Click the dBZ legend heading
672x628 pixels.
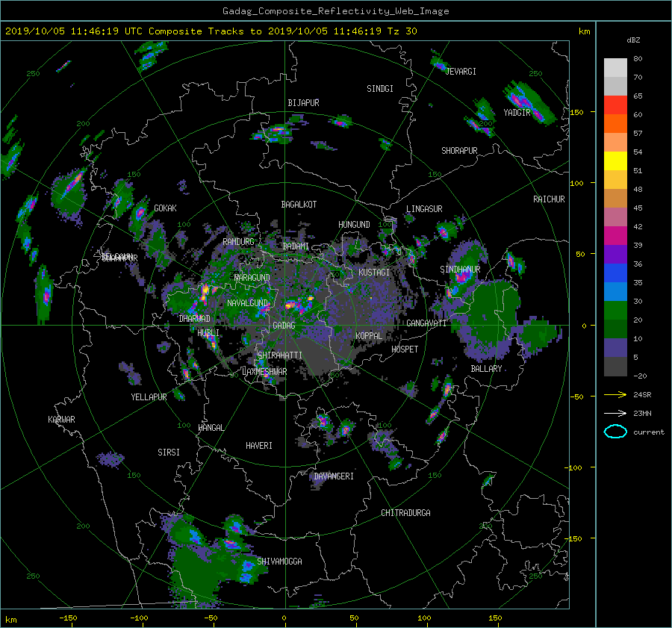(633, 40)
